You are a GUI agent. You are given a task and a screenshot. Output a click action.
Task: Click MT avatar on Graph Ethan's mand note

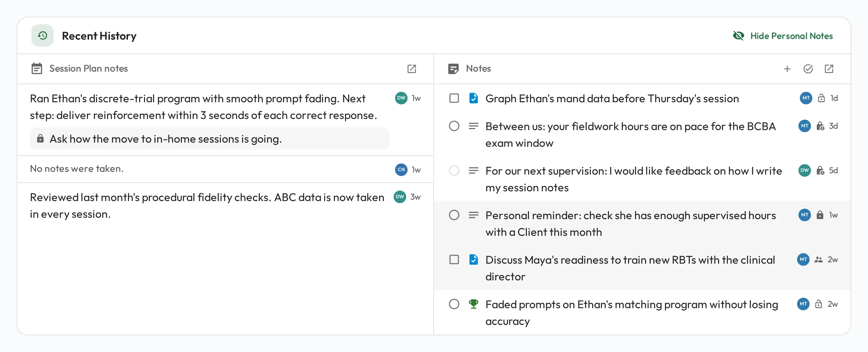806,98
